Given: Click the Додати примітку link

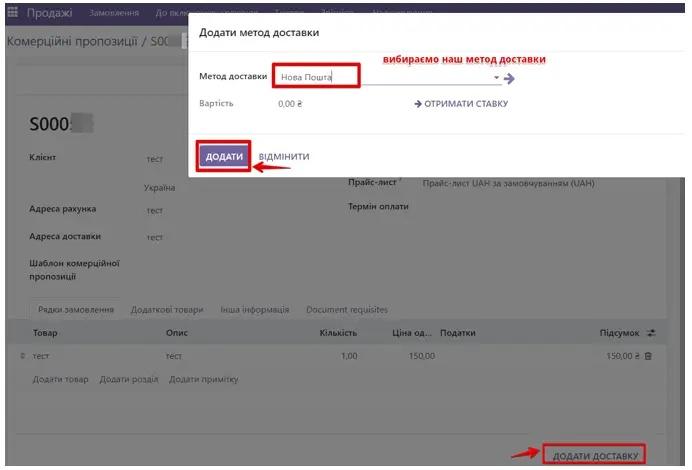Looking at the screenshot, I should [203, 380].
